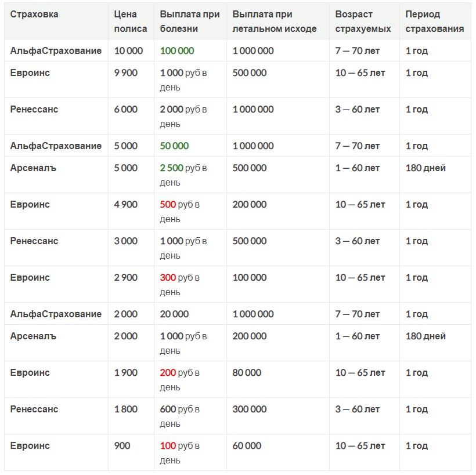Select the Евроинс row priced 9 900
The image size is (476, 475).
pyautogui.click(x=30, y=73)
